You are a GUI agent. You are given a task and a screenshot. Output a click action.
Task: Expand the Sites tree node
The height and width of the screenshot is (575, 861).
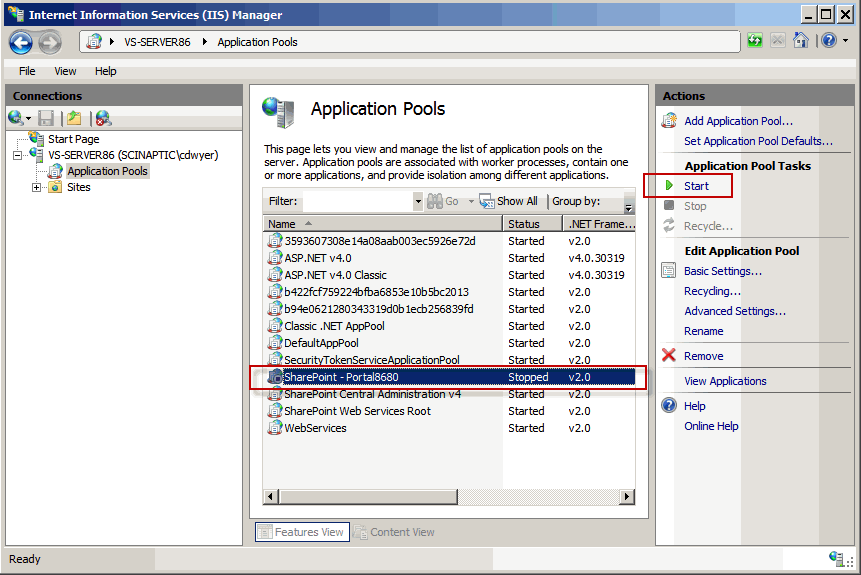click(x=36, y=187)
